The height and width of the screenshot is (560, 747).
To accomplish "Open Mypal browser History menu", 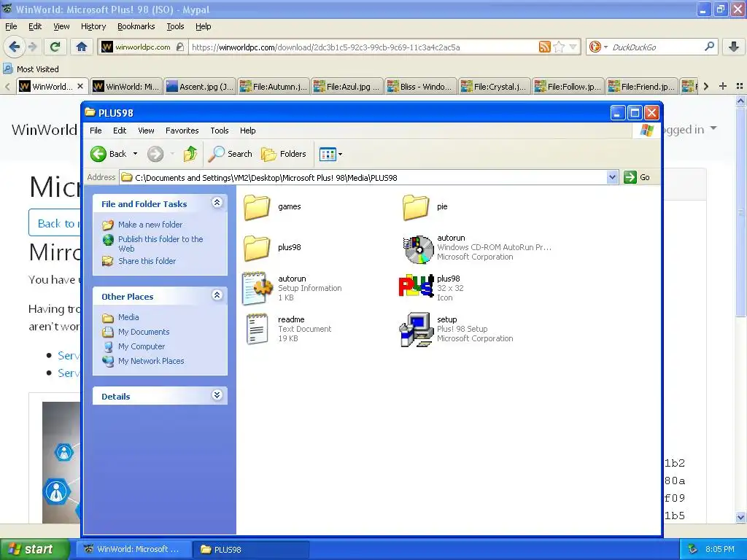I will click(93, 27).
